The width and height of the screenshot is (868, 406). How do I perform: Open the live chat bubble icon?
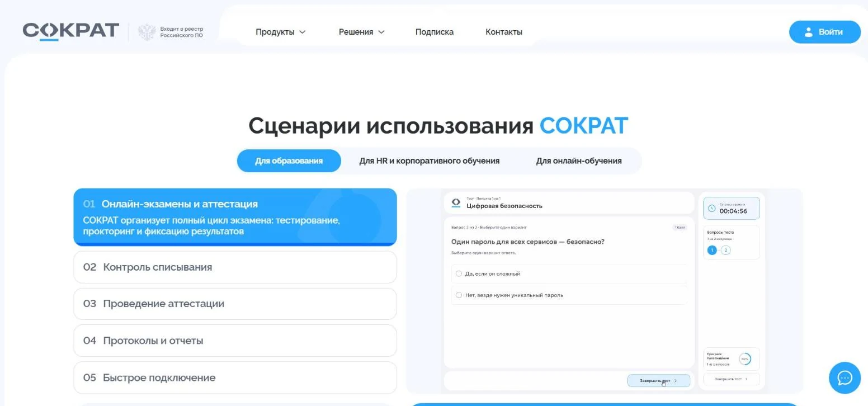coord(845,378)
